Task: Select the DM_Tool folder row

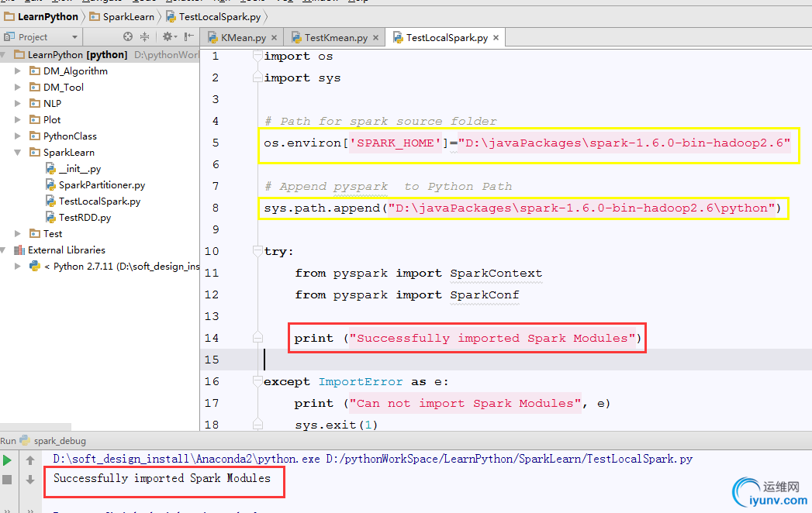Action: coord(99,88)
